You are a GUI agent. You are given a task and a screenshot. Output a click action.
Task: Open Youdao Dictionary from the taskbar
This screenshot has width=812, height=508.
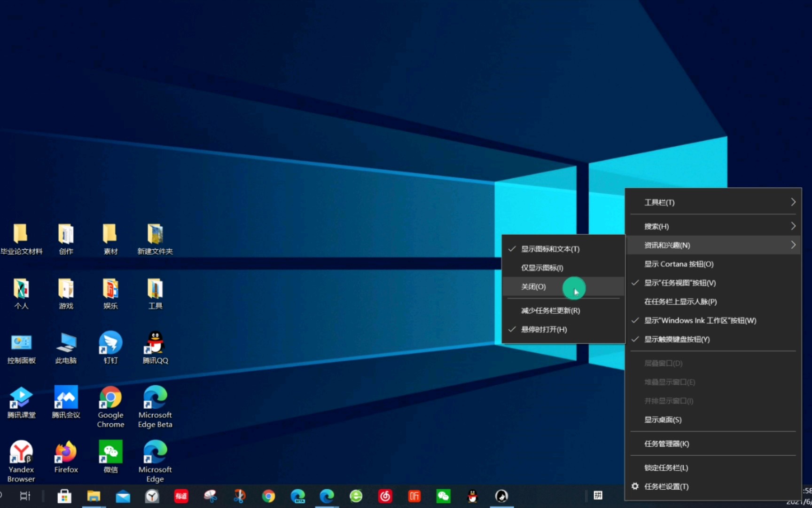[x=181, y=496]
